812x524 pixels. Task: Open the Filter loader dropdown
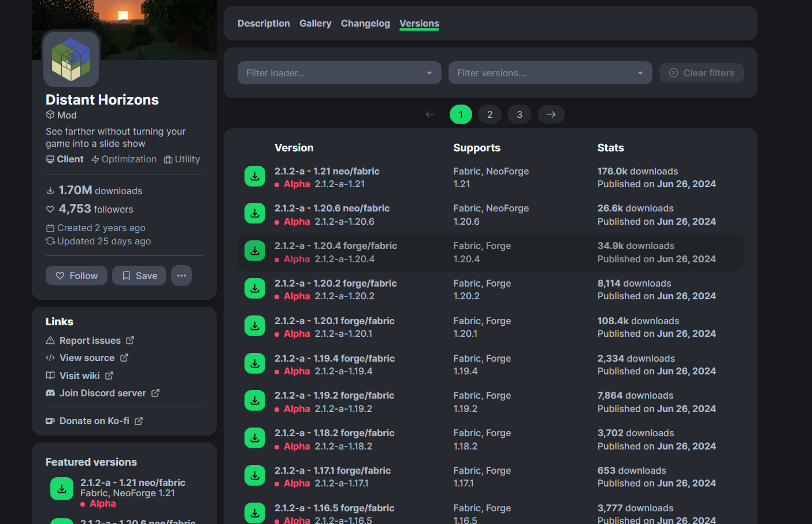point(339,73)
